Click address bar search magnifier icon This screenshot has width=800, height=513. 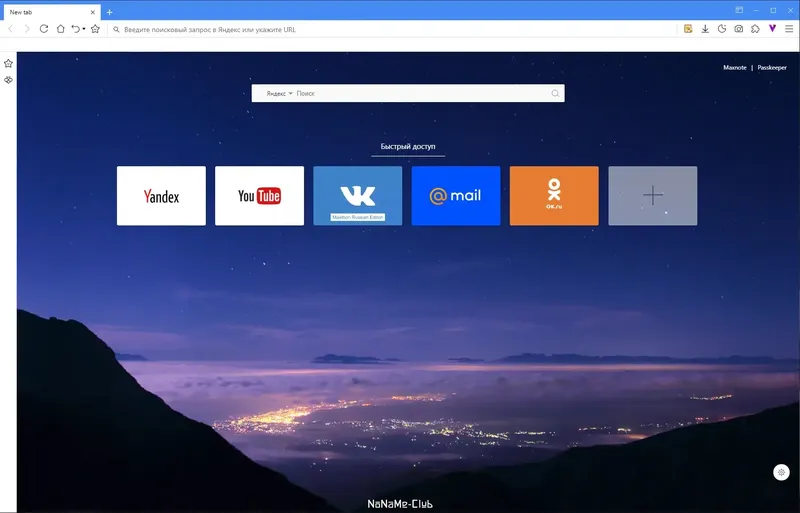point(116,30)
